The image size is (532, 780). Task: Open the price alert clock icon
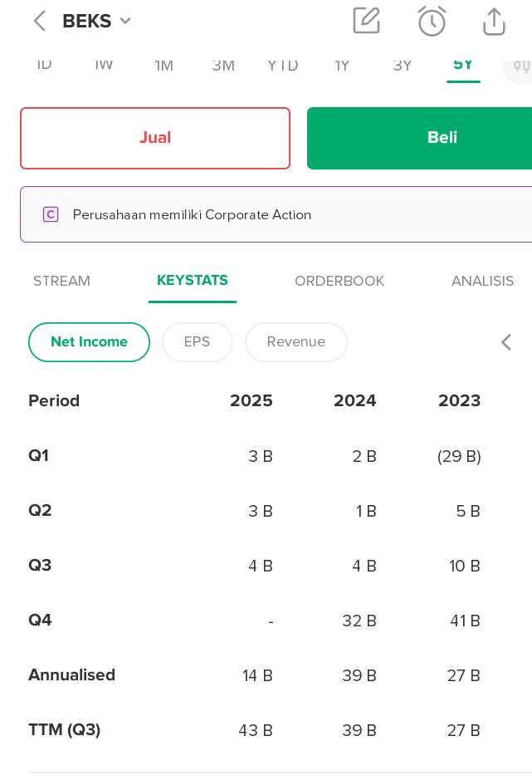tap(432, 21)
